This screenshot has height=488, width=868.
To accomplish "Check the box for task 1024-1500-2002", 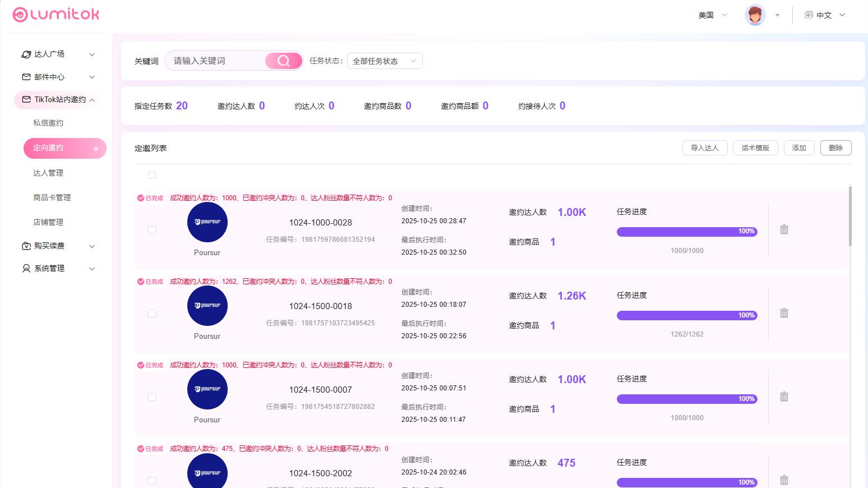I will point(152,481).
